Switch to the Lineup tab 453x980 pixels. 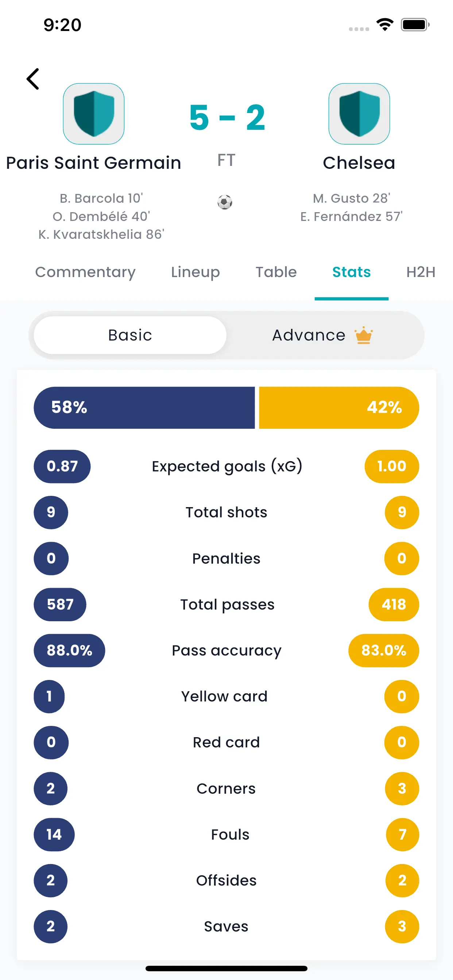tap(195, 272)
